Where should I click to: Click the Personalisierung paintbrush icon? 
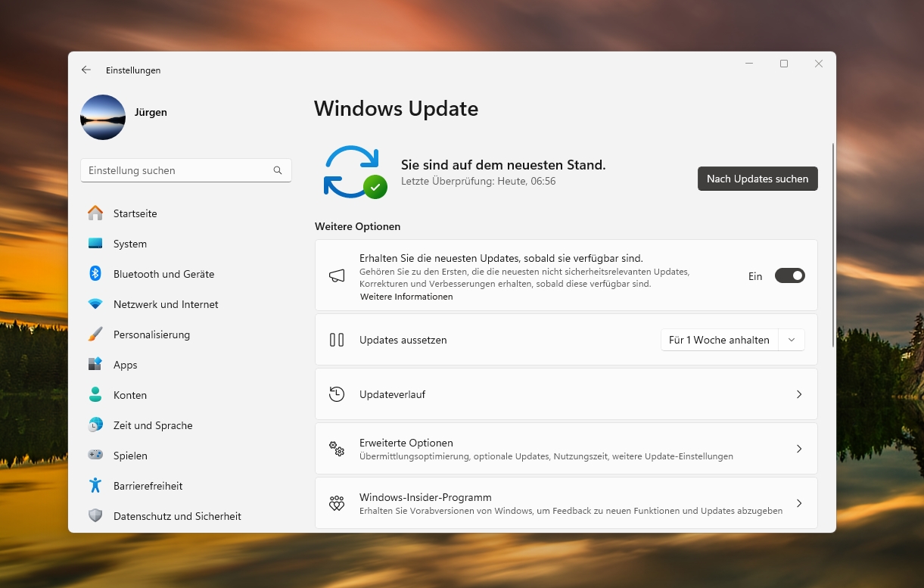click(x=95, y=334)
